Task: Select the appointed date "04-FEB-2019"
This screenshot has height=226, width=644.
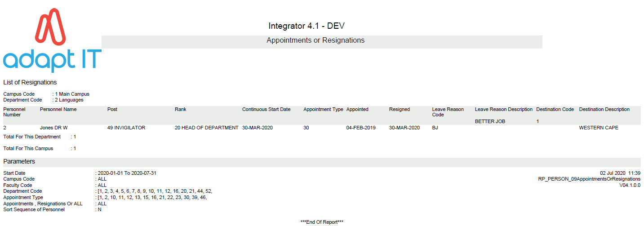Action: tap(361, 128)
